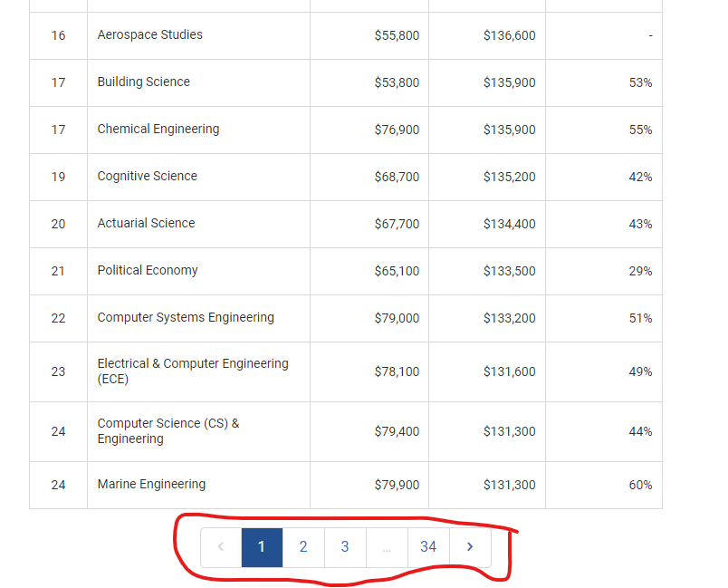The image size is (728, 588).
Task: Jump to the last page, 34
Action: (x=427, y=547)
